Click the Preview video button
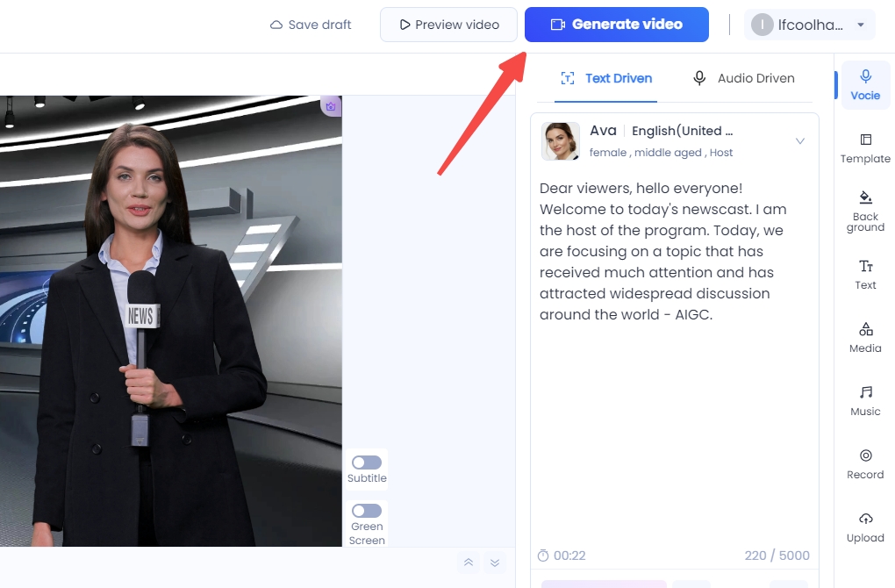The height and width of the screenshot is (588, 895). [448, 25]
